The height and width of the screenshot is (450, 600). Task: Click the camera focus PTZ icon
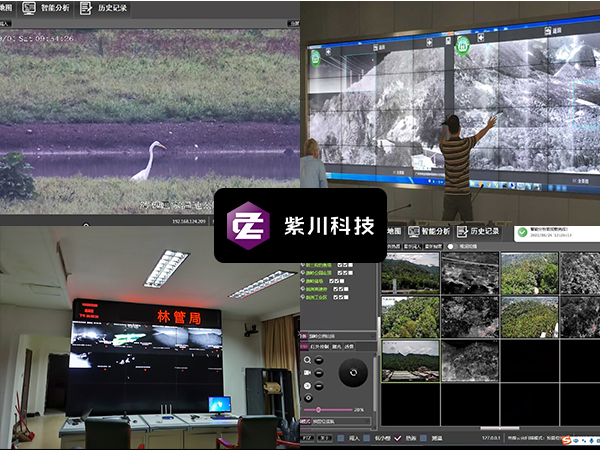pos(307,373)
